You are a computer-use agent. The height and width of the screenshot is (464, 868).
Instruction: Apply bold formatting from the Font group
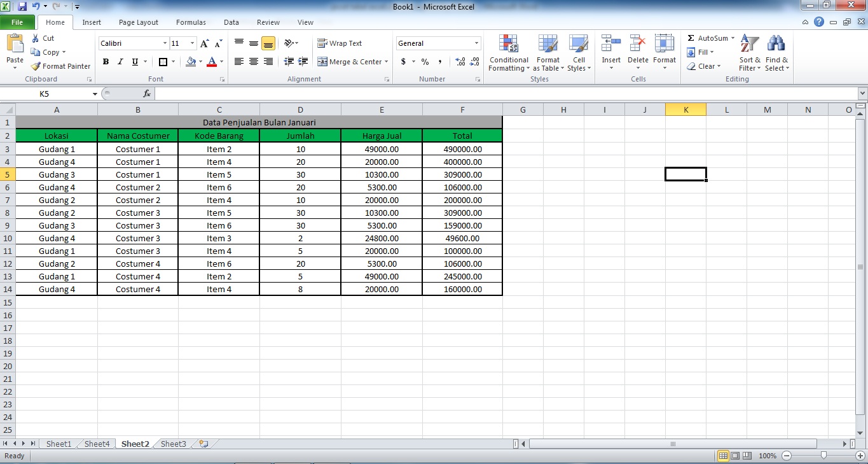pyautogui.click(x=106, y=62)
